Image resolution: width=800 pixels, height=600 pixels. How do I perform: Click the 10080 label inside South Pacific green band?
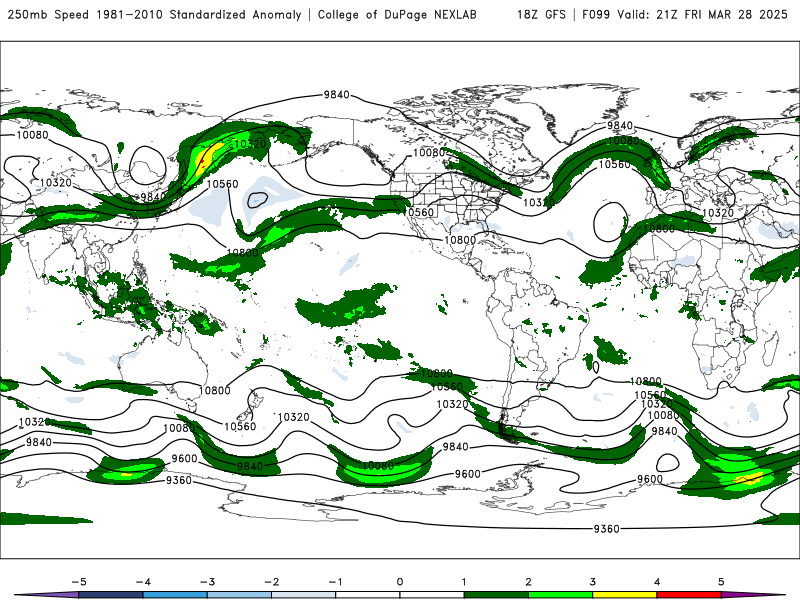pos(378,465)
